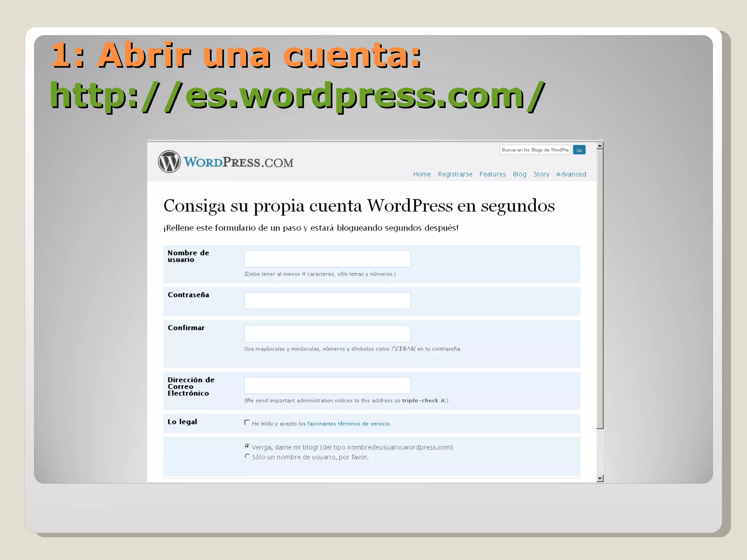This screenshot has height=560, width=747.
Task: Check the Lo legal terms checkbox
Action: (x=247, y=423)
